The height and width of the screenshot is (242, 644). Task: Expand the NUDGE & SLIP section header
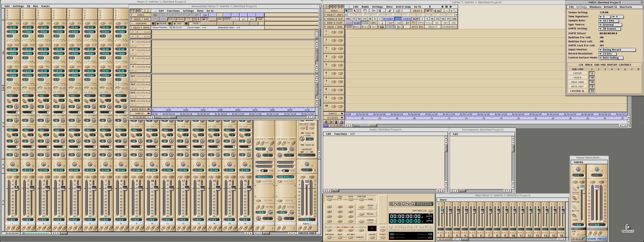[334, 19]
